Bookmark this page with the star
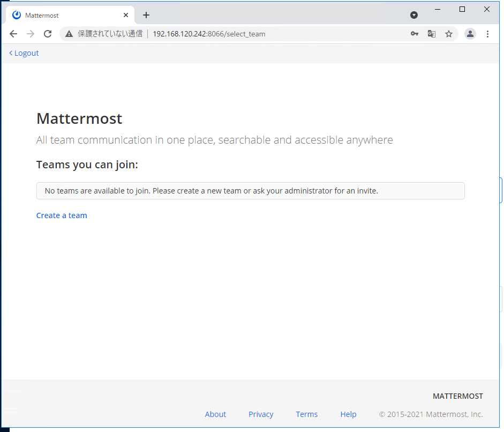The width and height of the screenshot is (504, 432). pyautogui.click(x=449, y=34)
